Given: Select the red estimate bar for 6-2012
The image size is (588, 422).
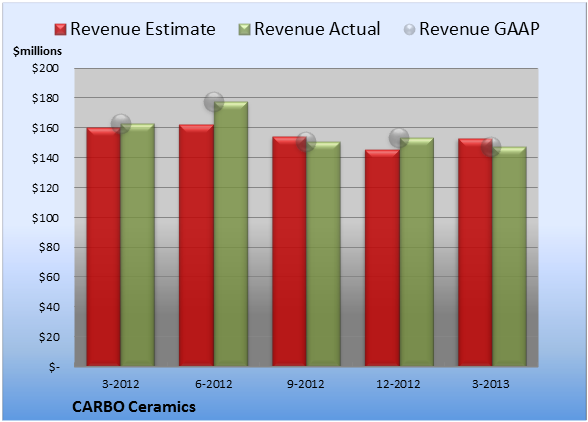Looking at the screenshot, I should pyautogui.click(x=196, y=245).
